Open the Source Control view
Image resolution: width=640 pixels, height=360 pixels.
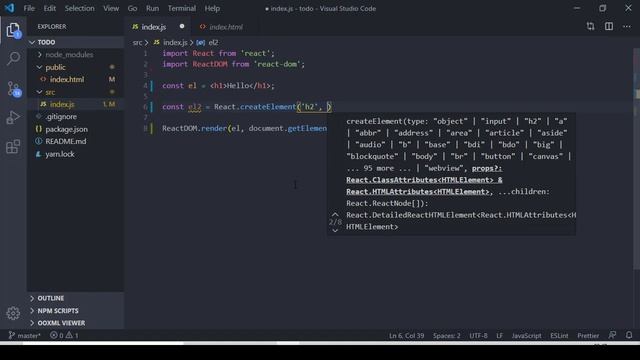click(13, 89)
